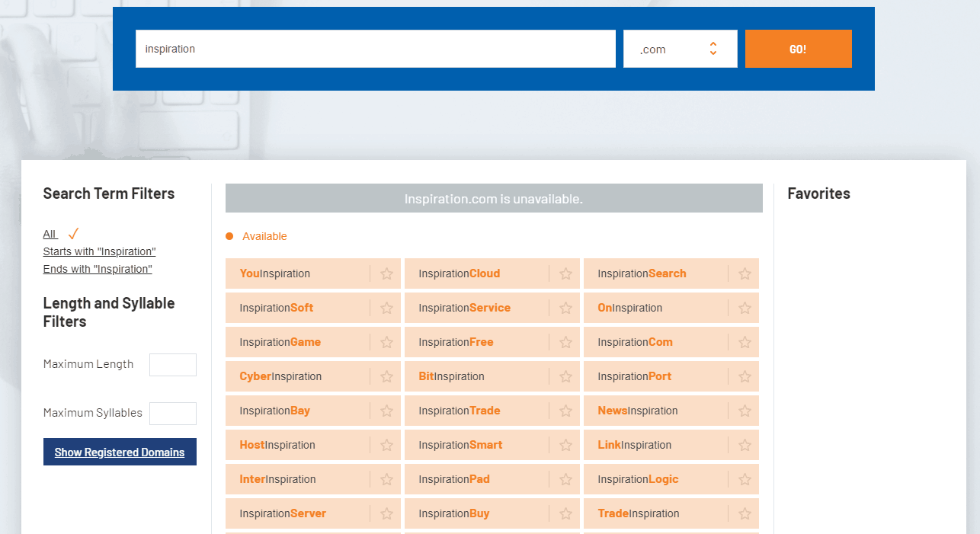Star the TradeInspiration domain
The height and width of the screenshot is (534, 980).
745,513
